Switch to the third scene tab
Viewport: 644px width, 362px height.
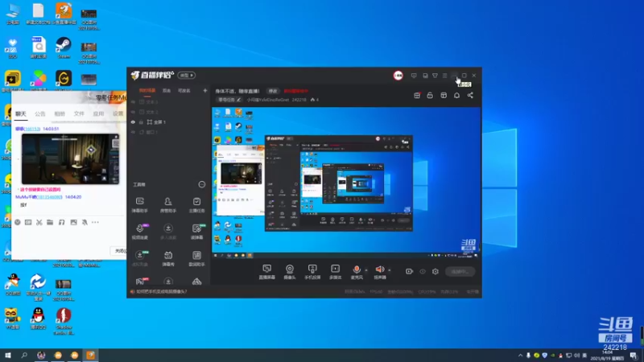point(184,91)
